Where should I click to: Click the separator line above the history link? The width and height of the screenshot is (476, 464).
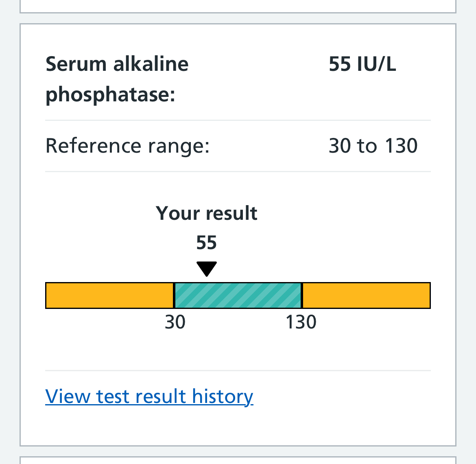[x=238, y=370]
